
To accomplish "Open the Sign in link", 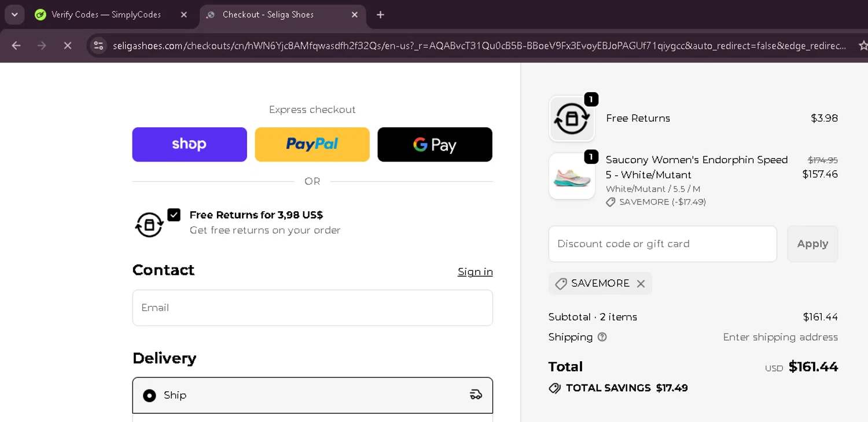I will pyautogui.click(x=475, y=271).
